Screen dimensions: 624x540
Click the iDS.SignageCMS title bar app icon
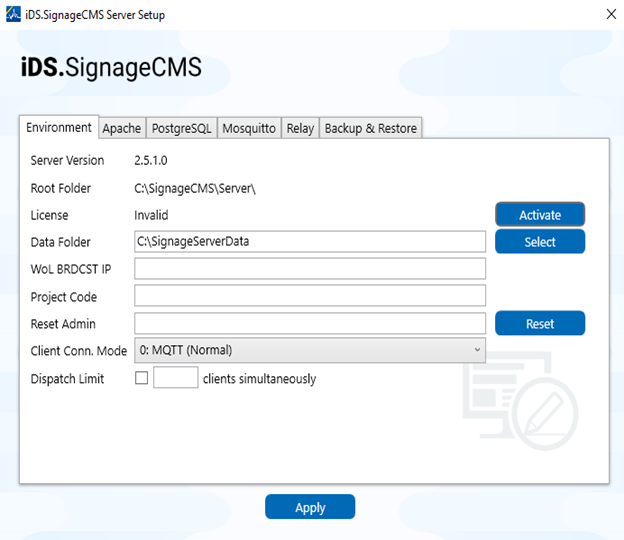tap(12, 15)
